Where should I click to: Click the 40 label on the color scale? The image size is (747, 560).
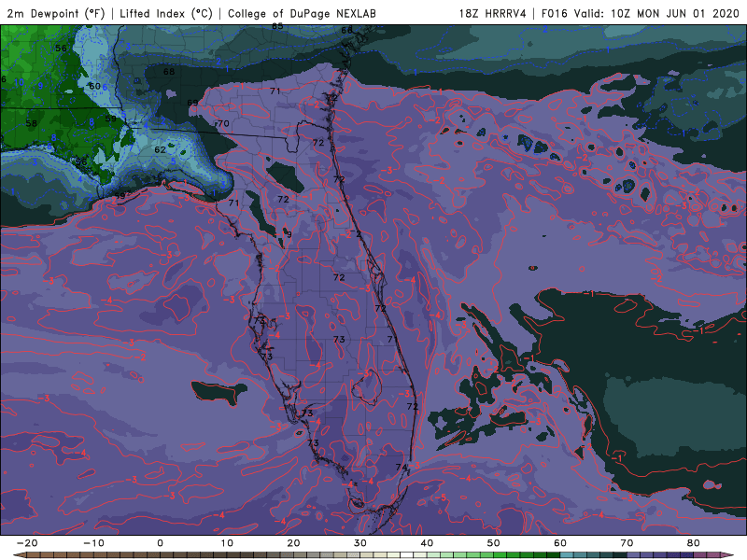(x=427, y=543)
